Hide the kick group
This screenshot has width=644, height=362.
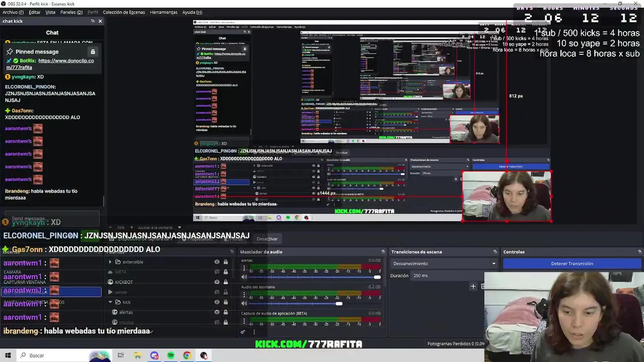[x=217, y=302]
